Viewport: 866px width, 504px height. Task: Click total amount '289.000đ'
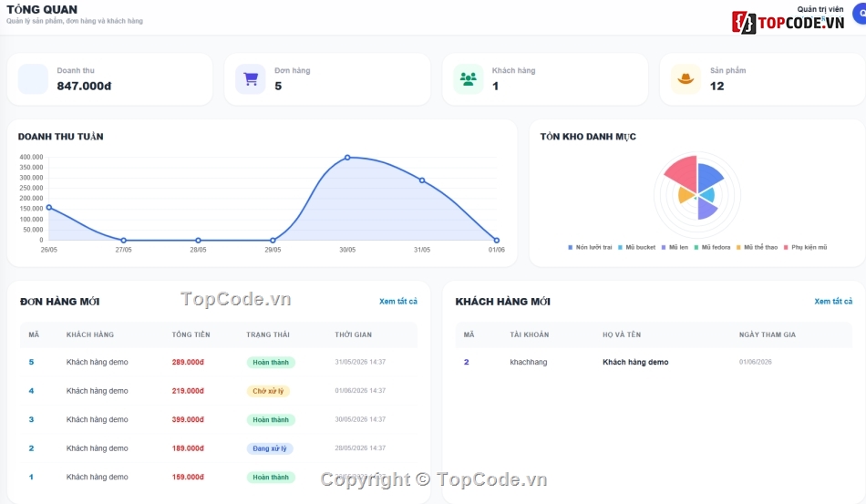pyautogui.click(x=188, y=362)
